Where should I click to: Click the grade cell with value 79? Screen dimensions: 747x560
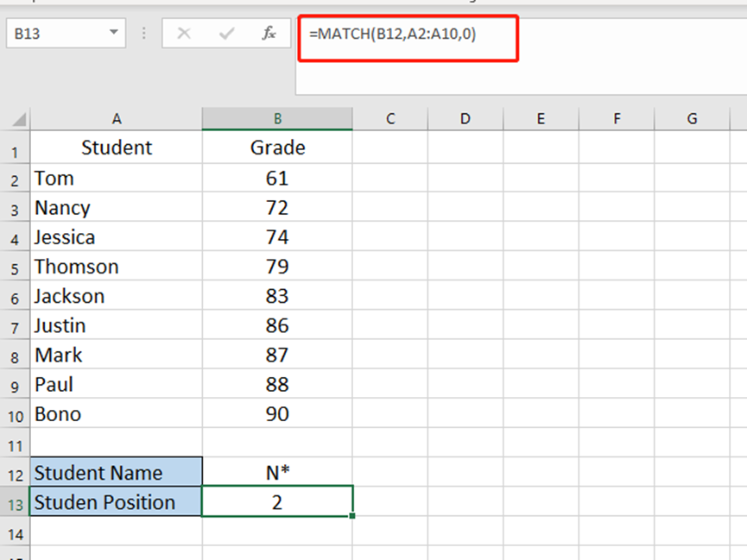click(x=277, y=267)
